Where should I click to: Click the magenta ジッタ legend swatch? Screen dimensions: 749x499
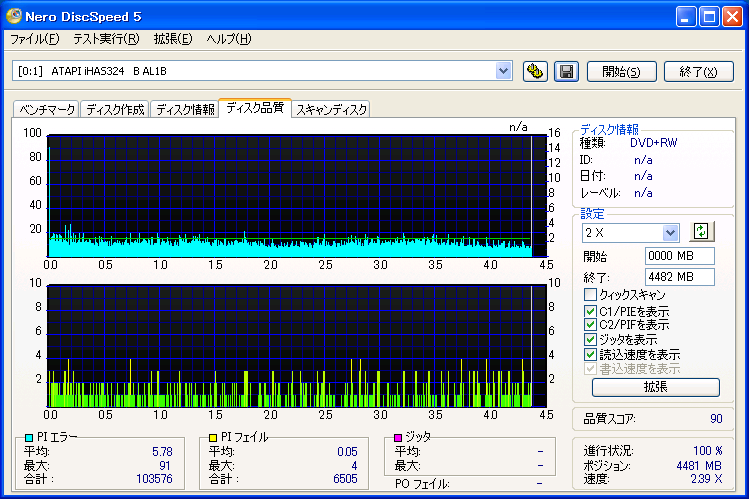[398, 437]
